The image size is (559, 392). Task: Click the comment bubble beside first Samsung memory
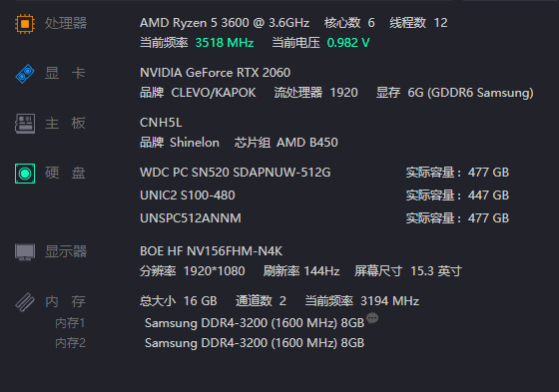(x=372, y=318)
